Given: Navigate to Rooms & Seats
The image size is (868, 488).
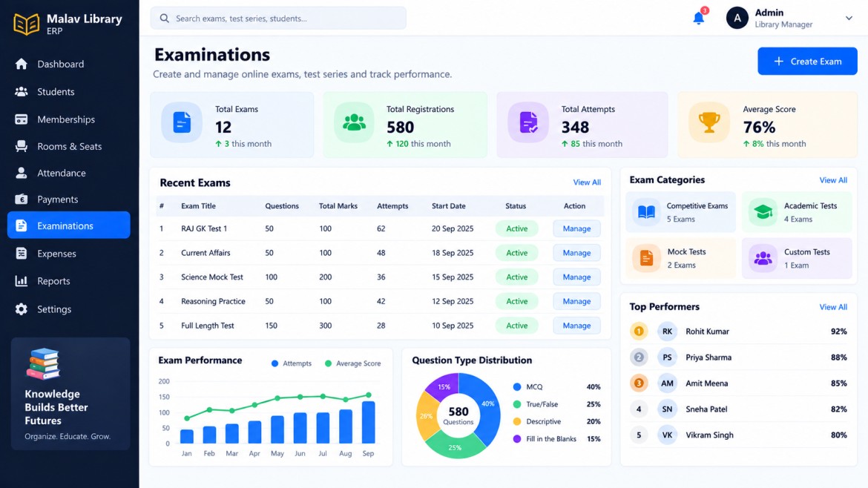Looking at the screenshot, I should tap(69, 147).
